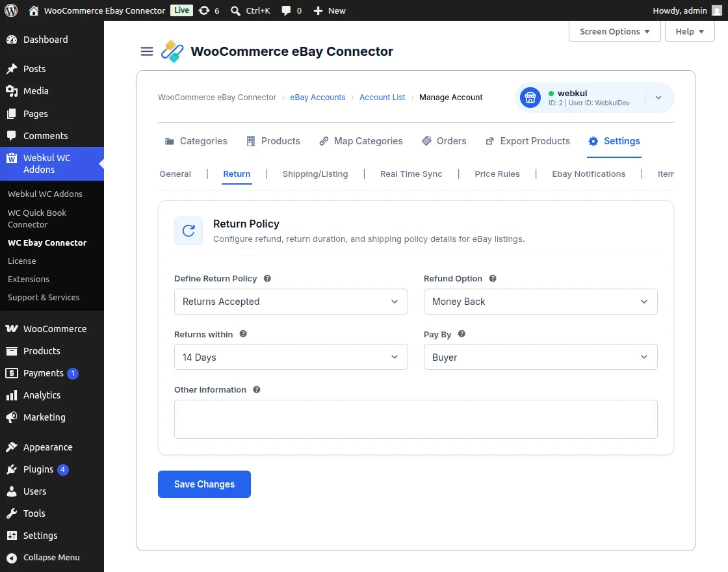The height and width of the screenshot is (572, 728).
Task: Click the Pages icon in the sidebar
Action: [12, 113]
